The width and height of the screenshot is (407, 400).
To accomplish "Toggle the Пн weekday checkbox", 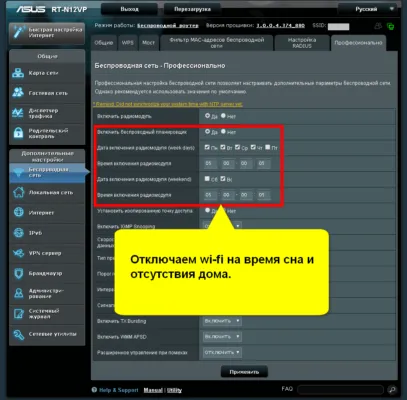I will (207, 147).
